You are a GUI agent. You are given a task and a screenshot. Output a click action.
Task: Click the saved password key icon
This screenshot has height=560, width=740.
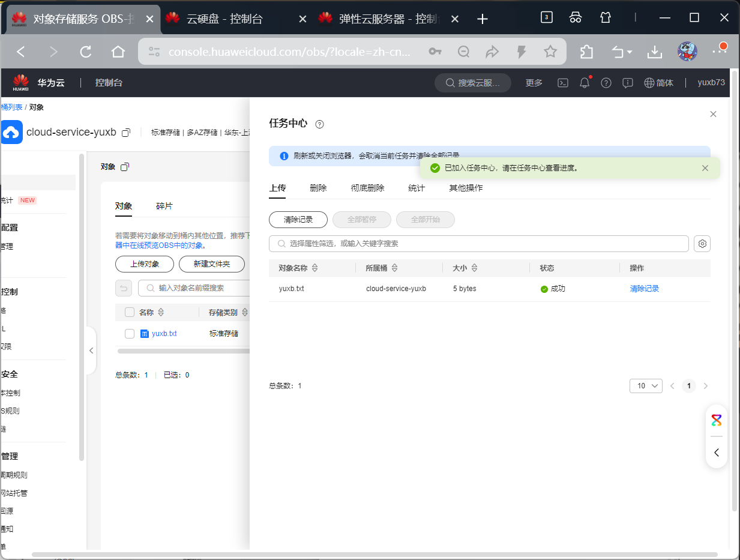click(435, 52)
